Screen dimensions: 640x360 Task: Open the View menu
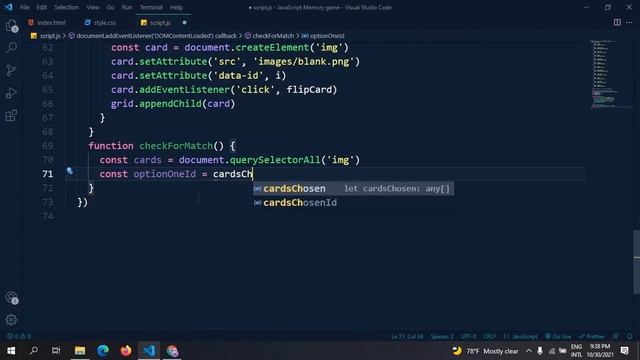93,7
